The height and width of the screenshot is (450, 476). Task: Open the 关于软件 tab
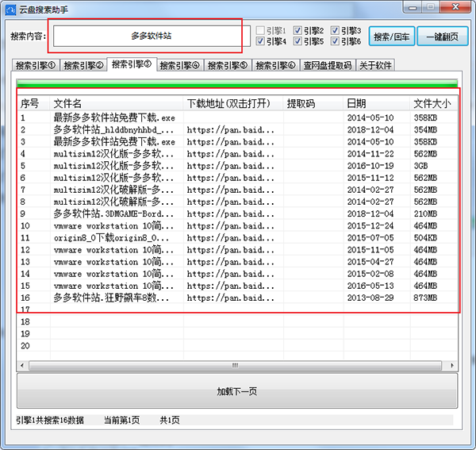(375, 65)
